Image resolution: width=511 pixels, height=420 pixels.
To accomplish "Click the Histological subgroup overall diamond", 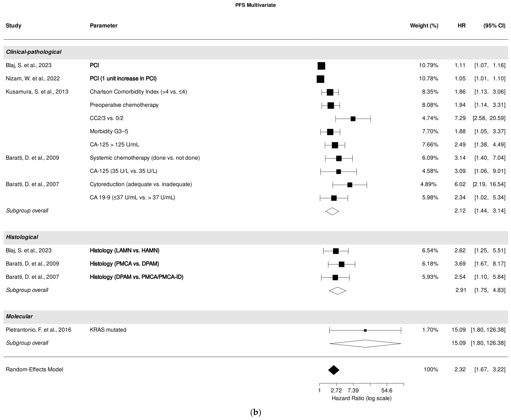I will 337,291.
